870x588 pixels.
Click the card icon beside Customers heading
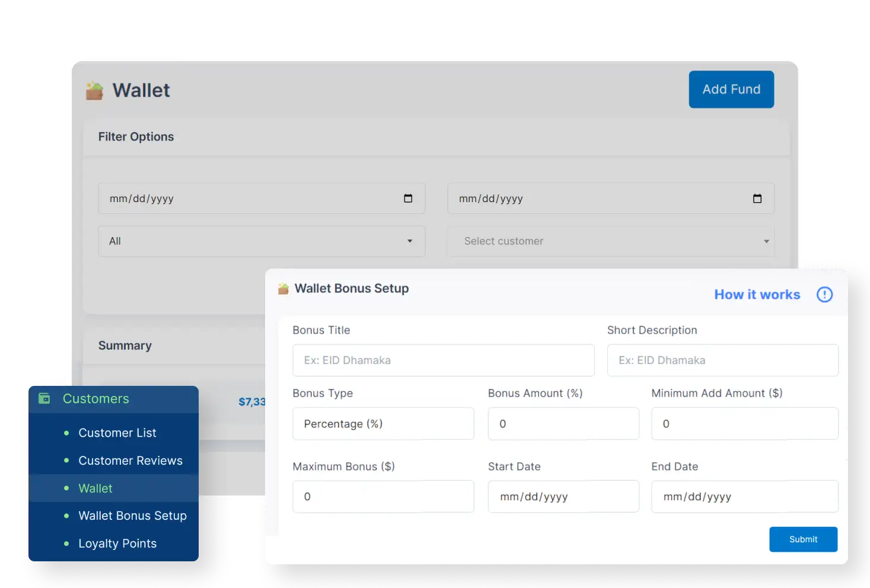45,398
